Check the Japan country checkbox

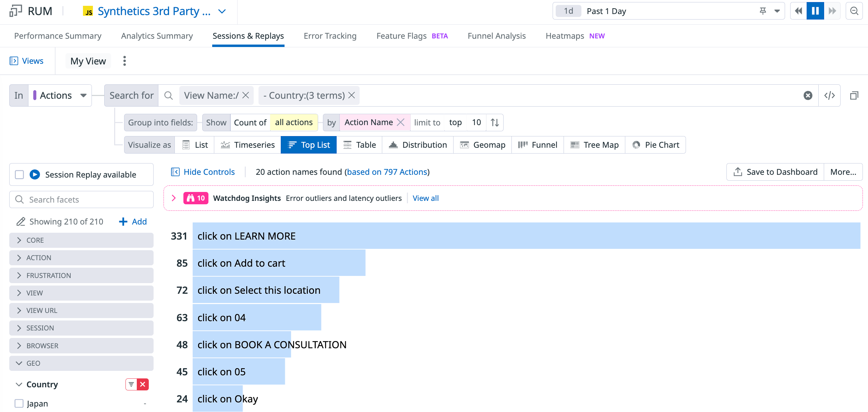(x=19, y=403)
